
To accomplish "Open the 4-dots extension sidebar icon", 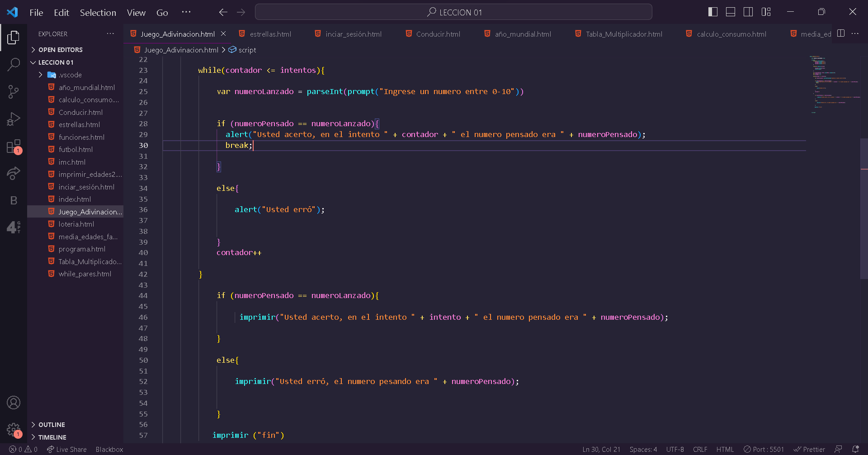I will [14, 227].
